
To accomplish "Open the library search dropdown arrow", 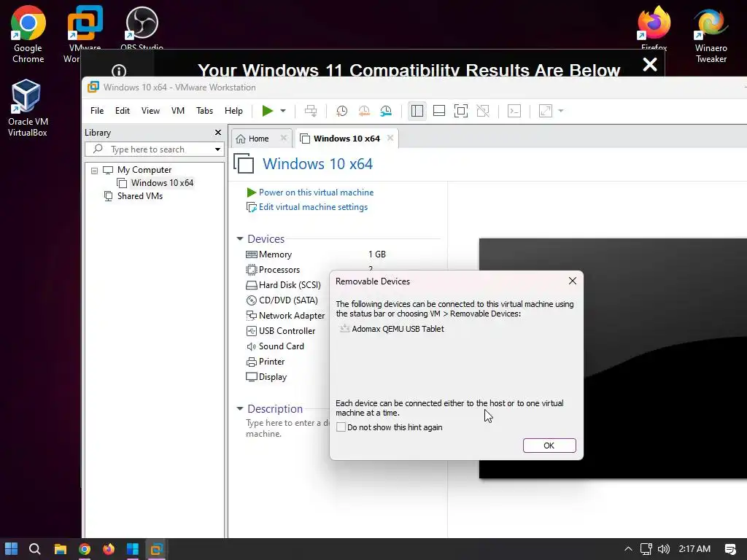I will [x=217, y=149].
